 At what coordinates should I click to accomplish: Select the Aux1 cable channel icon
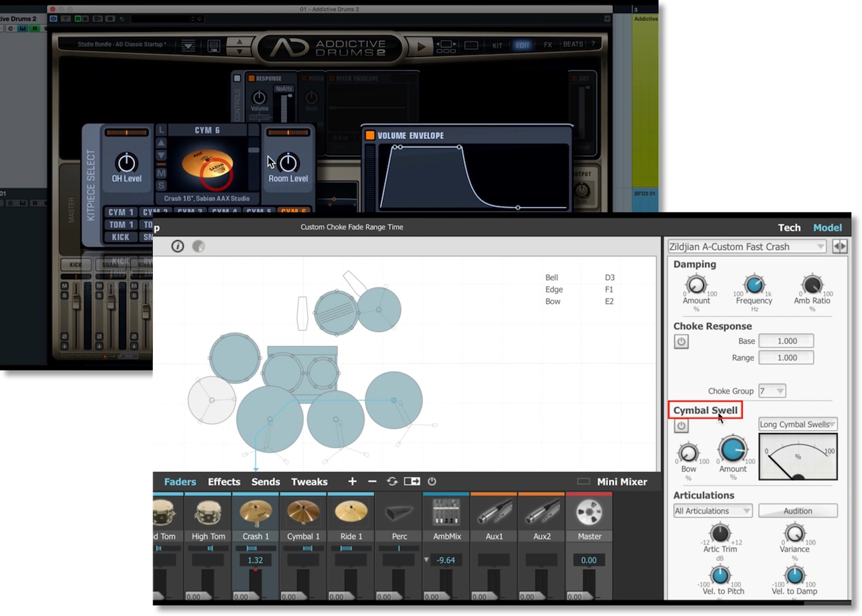point(493,514)
